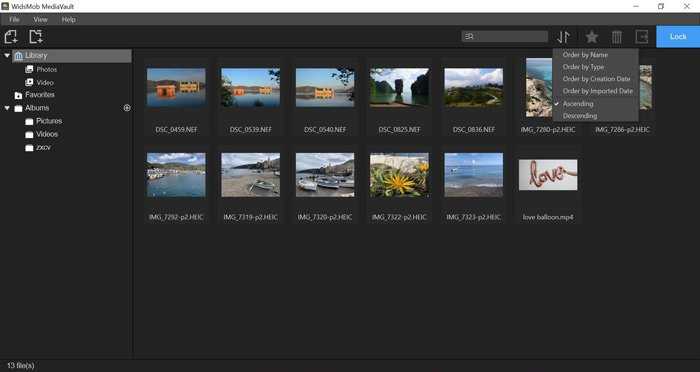Select DSC_0459.NEF thumbnail
The width and height of the screenshot is (700, 372).
pyautogui.click(x=176, y=88)
